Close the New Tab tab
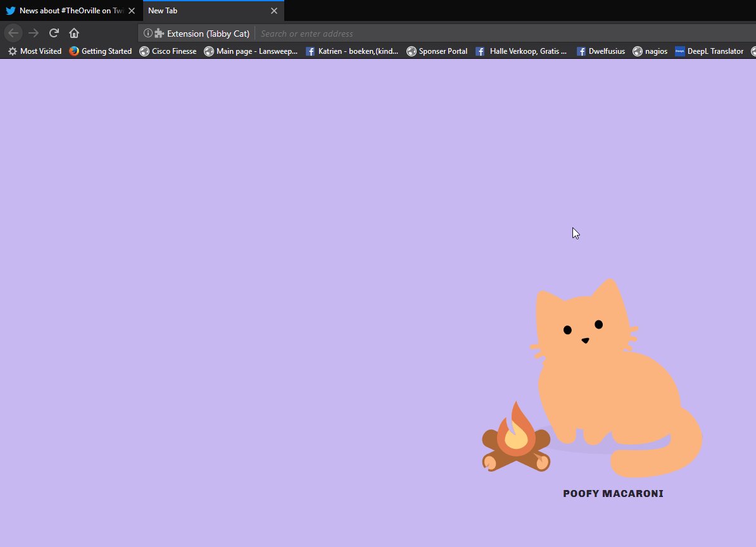This screenshot has width=756, height=547. tap(274, 11)
